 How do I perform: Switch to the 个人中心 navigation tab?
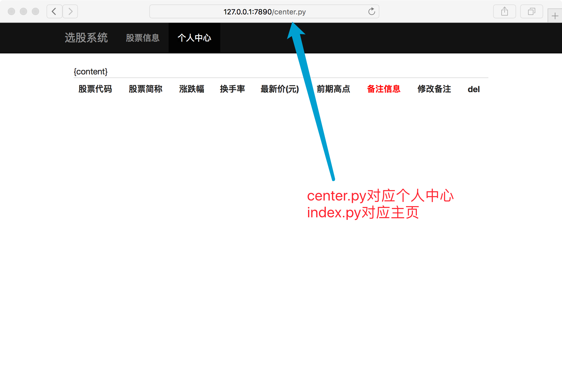point(194,38)
